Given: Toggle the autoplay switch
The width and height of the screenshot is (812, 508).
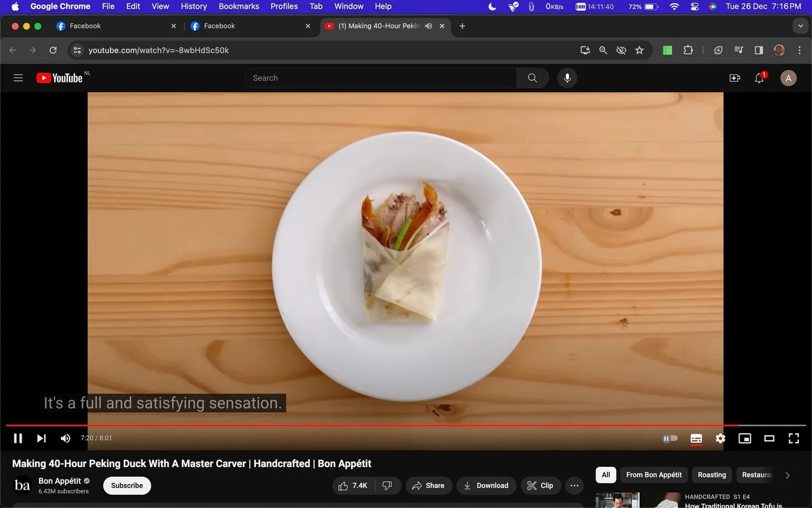Looking at the screenshot, I should [x=669, y=438].
